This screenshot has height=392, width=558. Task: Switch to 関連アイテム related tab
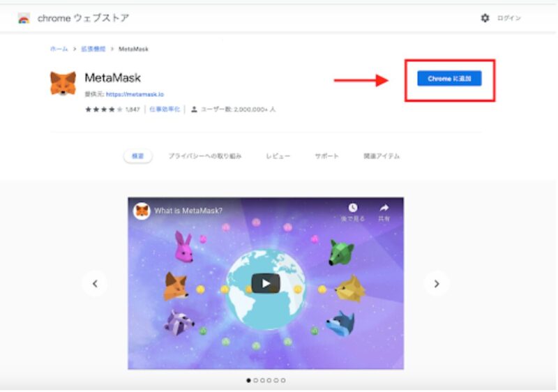pyautogui.click(x=382, y=156)
